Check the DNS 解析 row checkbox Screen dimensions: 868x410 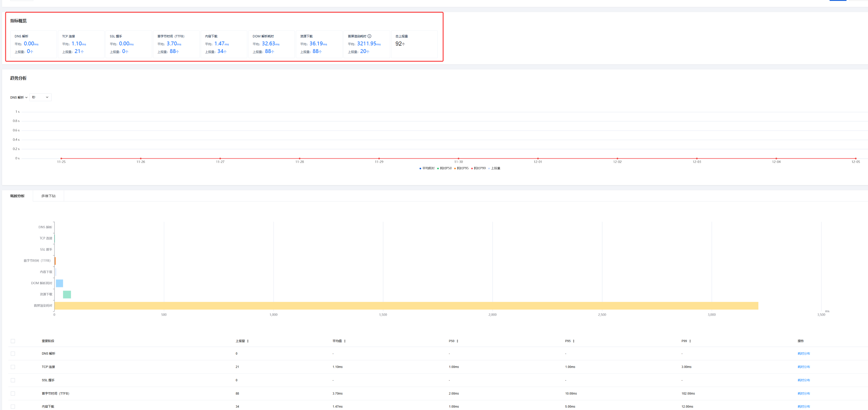[13, 353]
